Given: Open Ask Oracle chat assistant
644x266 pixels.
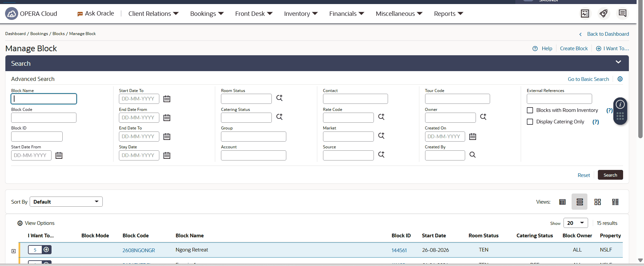Looking at the screenshot, I should [96, 13].
